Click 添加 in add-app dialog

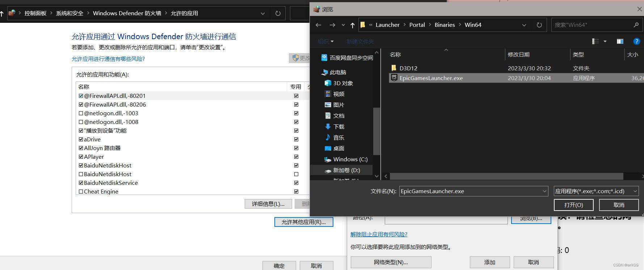490,262
